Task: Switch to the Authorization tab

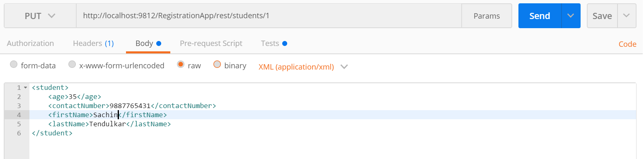Action: tap(30, 43)
